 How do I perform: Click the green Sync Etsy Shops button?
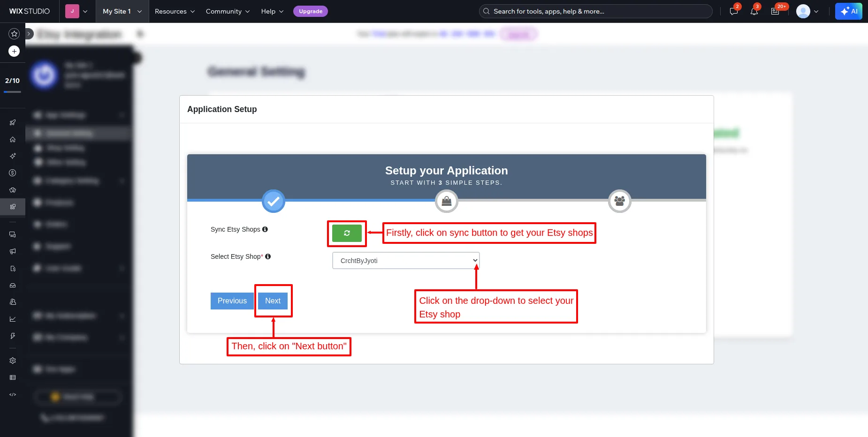[347, 233]
